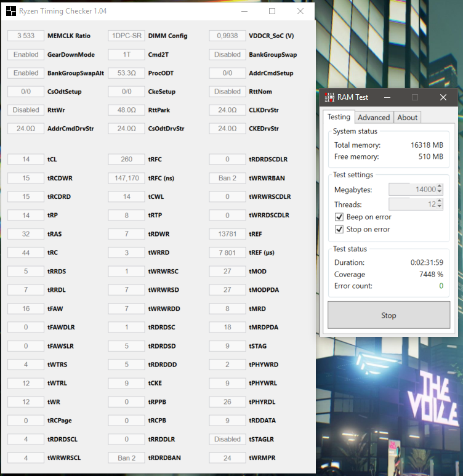Decrease Threads with the down arrow

[x=440, y=207]
